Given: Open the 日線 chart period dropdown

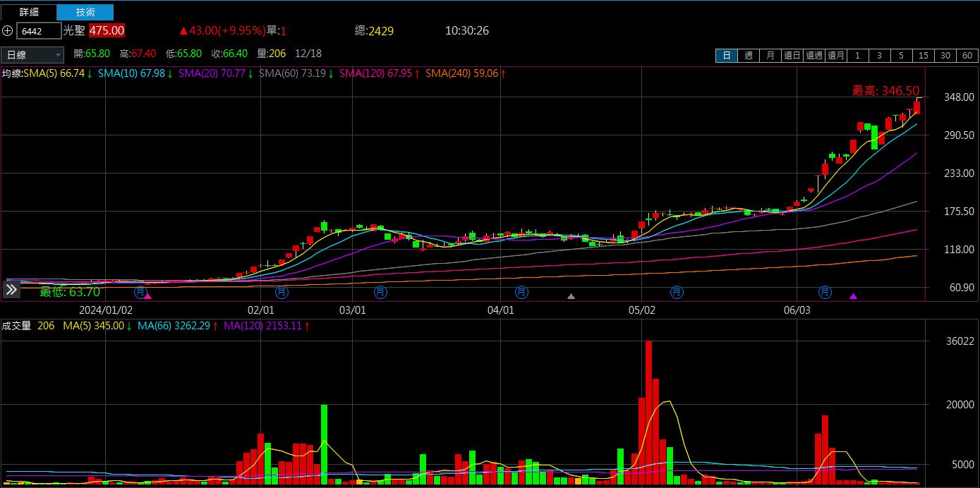Looking at the screenshot, I should click(32, 55).
